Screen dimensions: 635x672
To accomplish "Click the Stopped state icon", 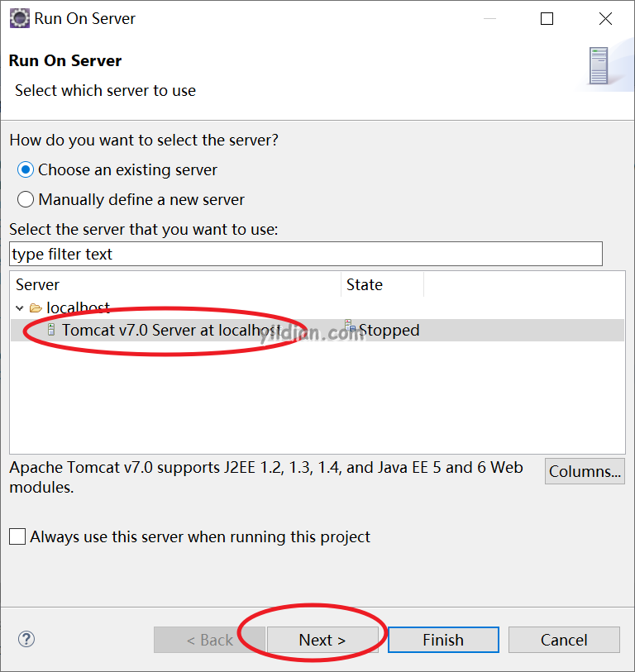I will point(350,326).
